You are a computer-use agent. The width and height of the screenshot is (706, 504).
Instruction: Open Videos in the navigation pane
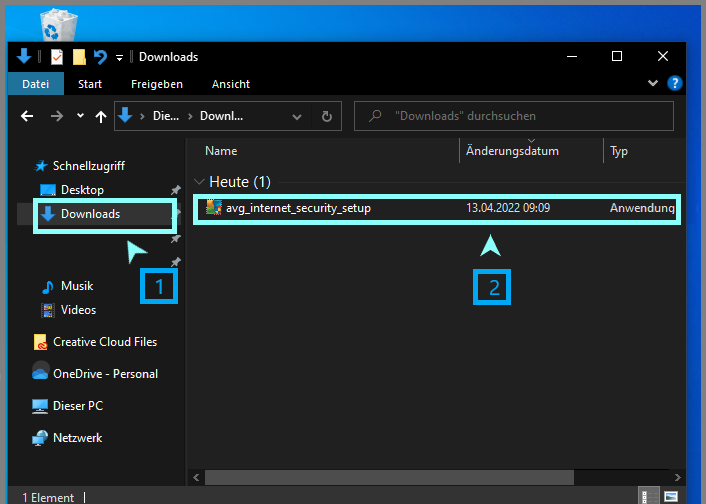pyautogui.click(x=78, y=310)
